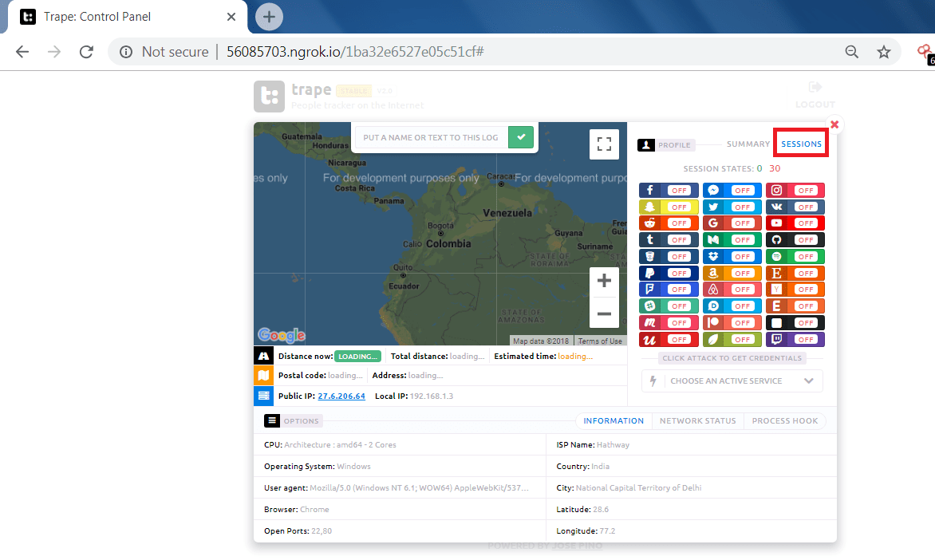
Task: Bookmark this page with the star
Action: coord(884,52)
